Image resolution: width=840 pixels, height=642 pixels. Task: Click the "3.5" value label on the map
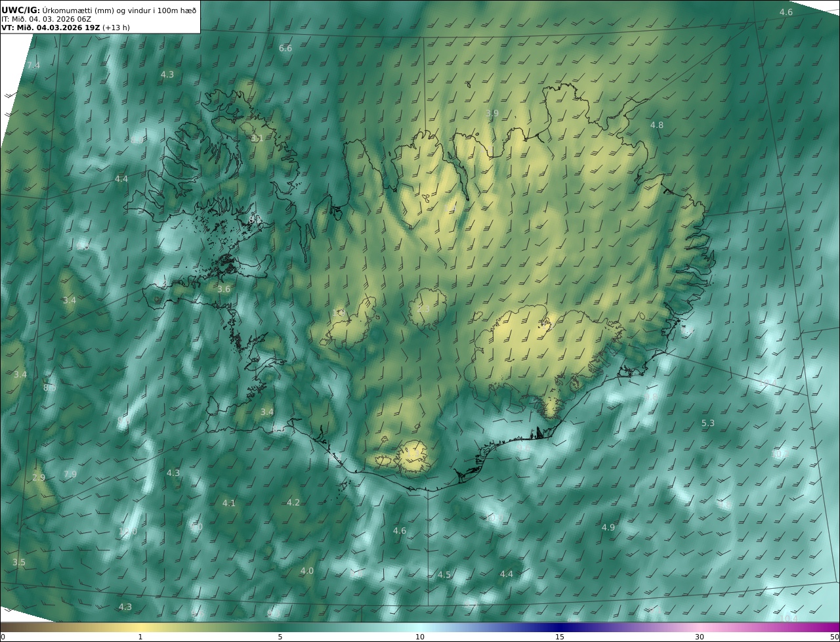(19, 563)
